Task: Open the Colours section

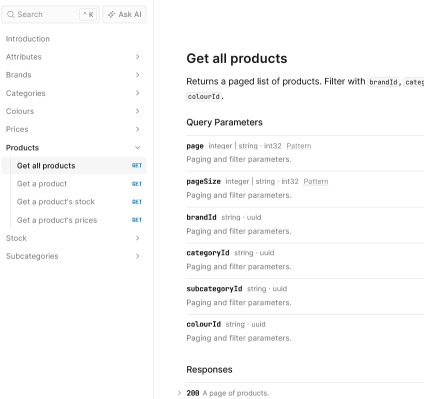Action: click(20, 111)
